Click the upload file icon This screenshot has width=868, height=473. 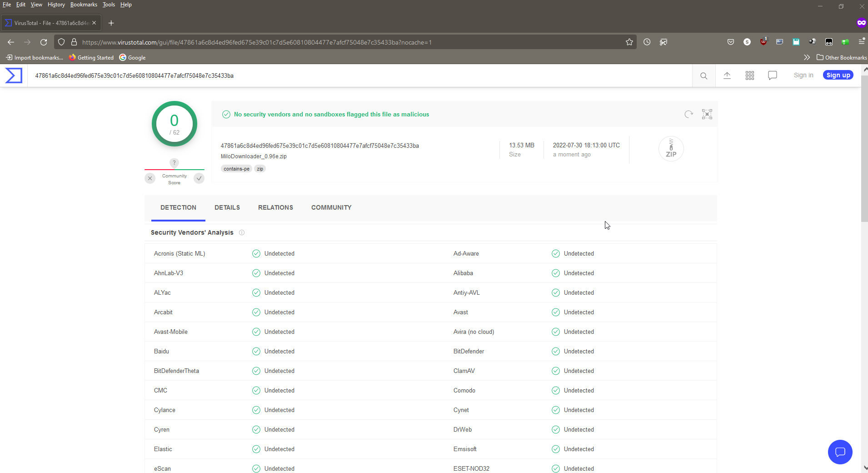(x=727, y=75)
